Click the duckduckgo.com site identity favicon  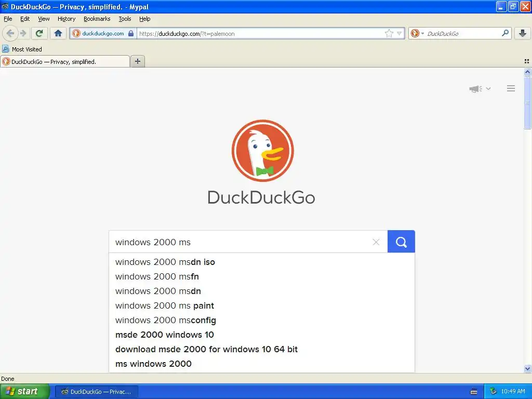tap(76, 33)
